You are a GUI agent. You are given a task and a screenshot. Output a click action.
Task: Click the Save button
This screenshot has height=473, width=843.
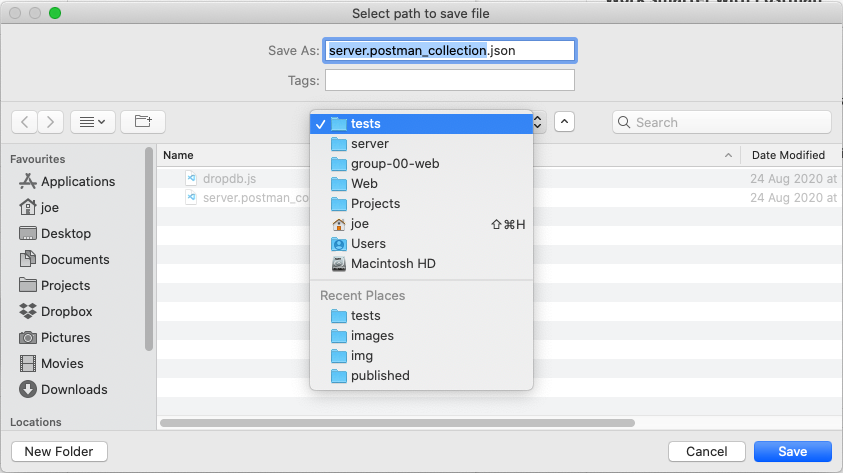click(x=792, y=452)
